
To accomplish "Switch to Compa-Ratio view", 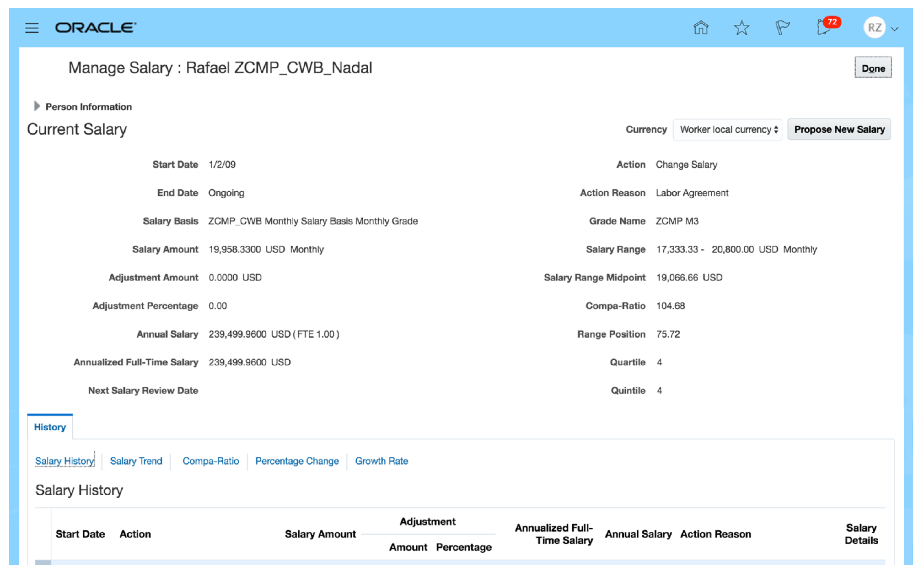I will point(211,461).
